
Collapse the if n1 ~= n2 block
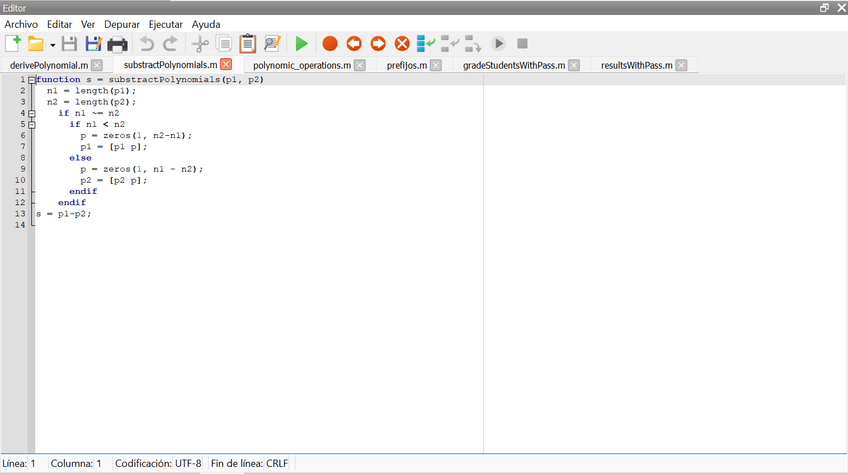coord(31,113)
